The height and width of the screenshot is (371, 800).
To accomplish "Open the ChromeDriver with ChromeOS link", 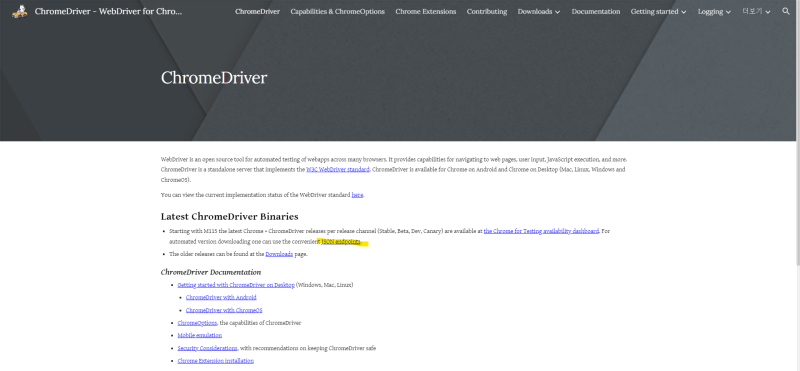I will pyautogui.click(x=224, y=310).
